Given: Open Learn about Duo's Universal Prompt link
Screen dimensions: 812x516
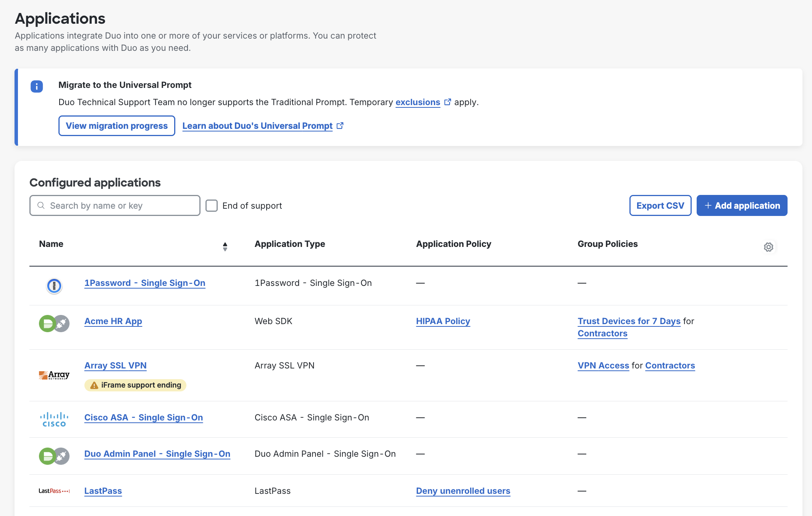Looking at the screenshot, I should [257, 126].
